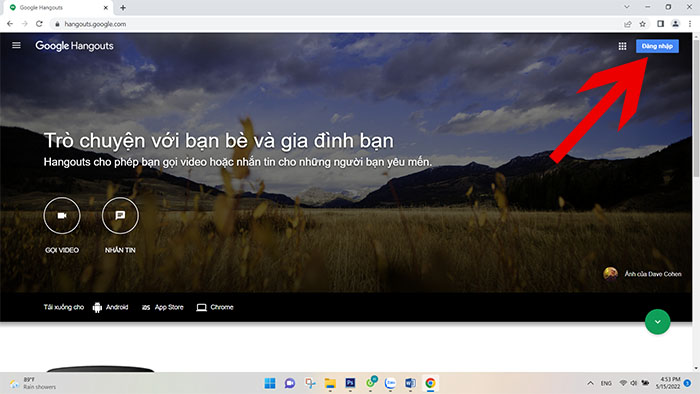
Task: Close the Google Hangouts tab
Action: click(106, 8)
